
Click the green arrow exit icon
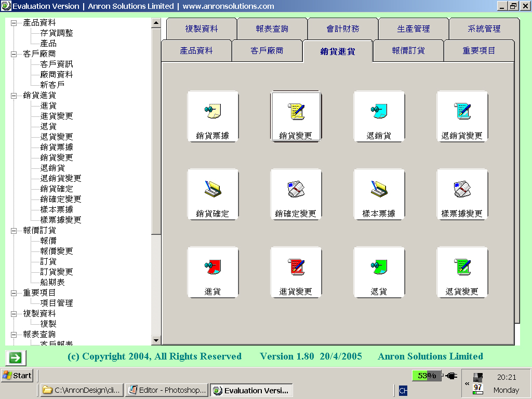click(x=16, y=357)
